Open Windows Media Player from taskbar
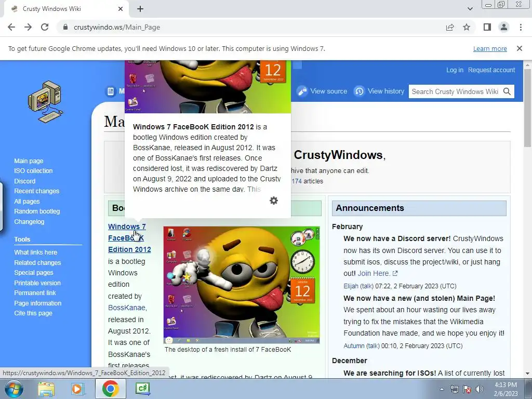Image resolution: width=532 pixels, height=399 pixels. pos(78,389)
